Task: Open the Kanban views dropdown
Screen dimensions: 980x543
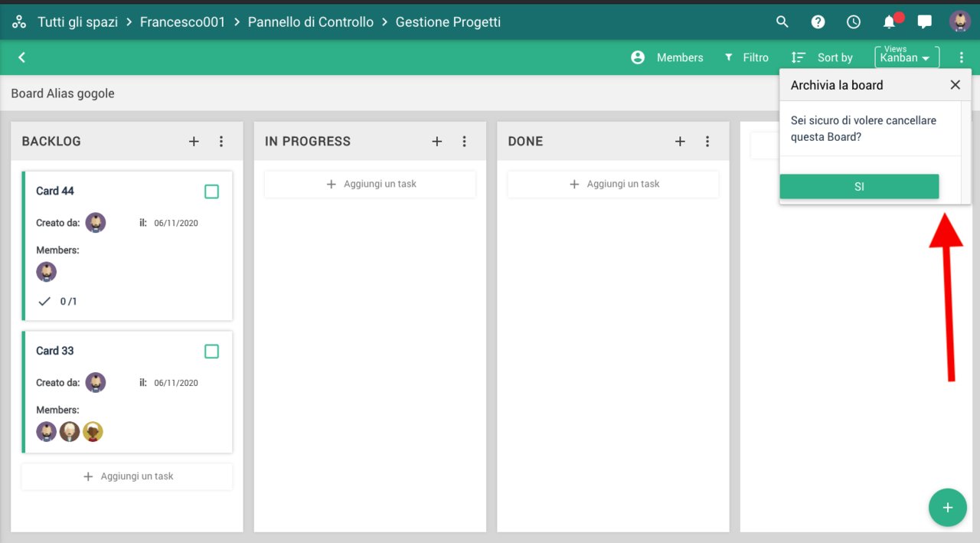Action: tap(906, 57)
